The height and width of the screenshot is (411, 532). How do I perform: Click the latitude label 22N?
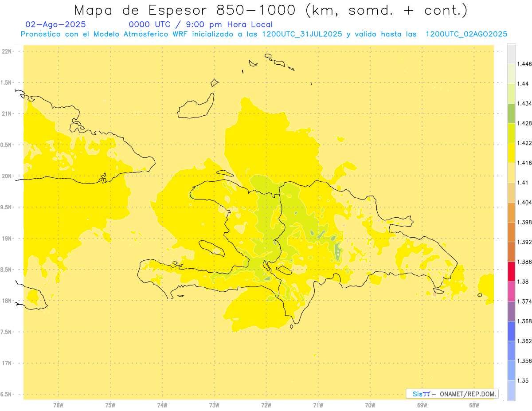tap(6, 51)
